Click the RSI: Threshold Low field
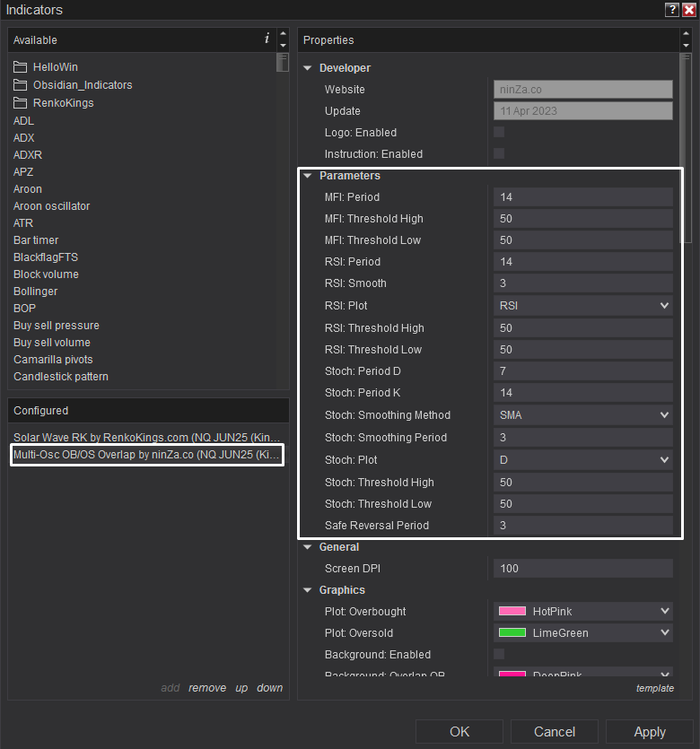The width and height of the screenshot is (700, 749). [x=583, y=349]
